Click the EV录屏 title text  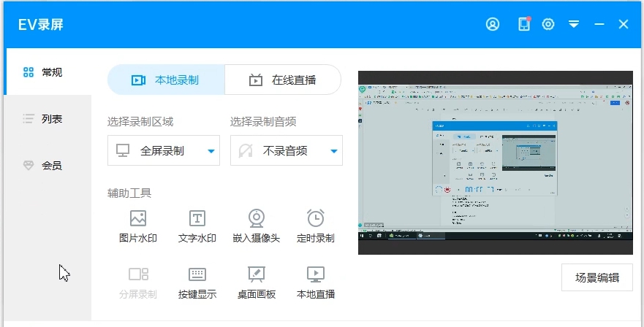[x=41, y=25]
